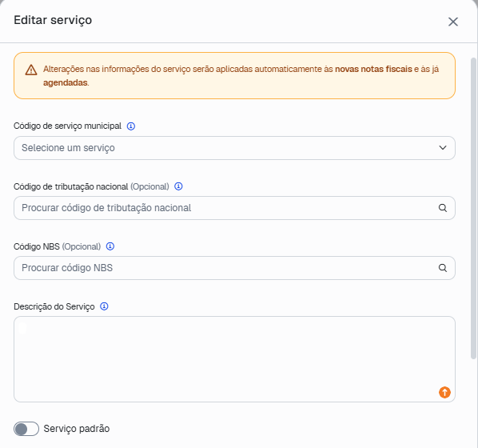Close the Editar serviço dialog
This screenshot has height=448, width=478.
[453, 22]
